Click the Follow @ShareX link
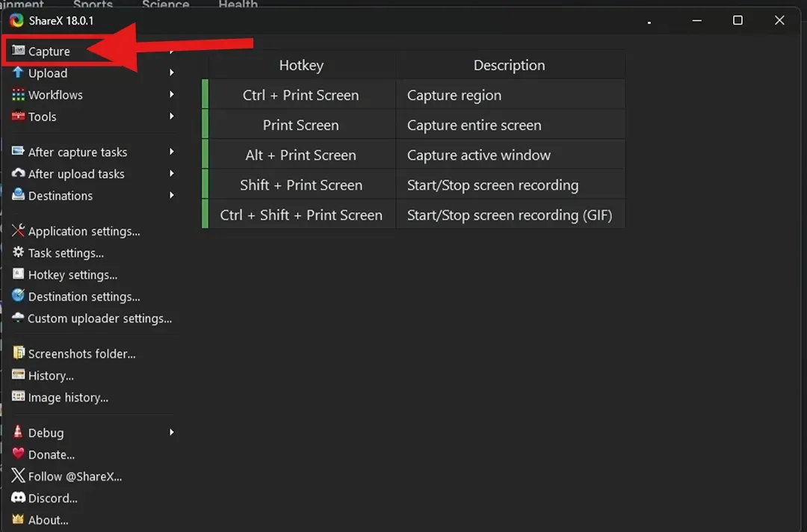The image size is (807, 532). click(x=73, y=476)
